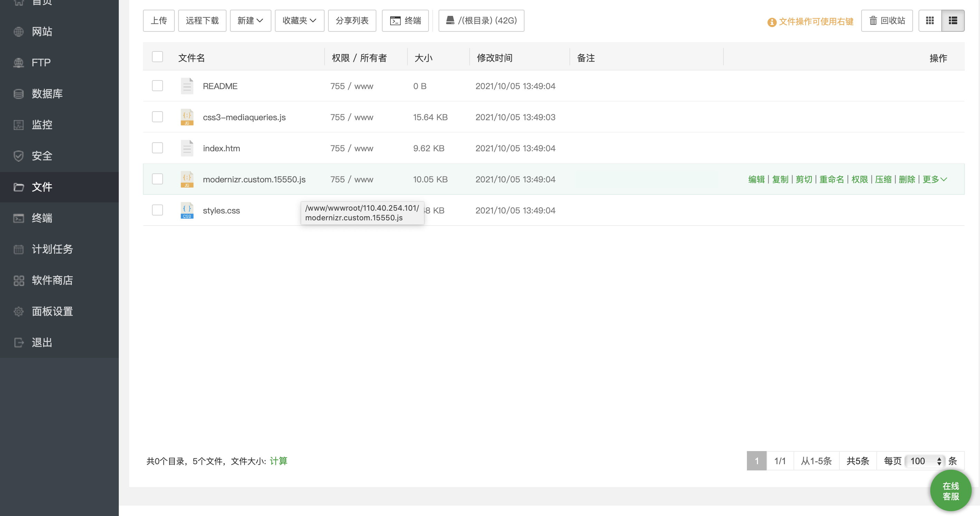Image resolution: width=980 pixels, height=516 pixels.
Task: Open 数据库 in the sidebar menu
Action: (x=47, y=94)
